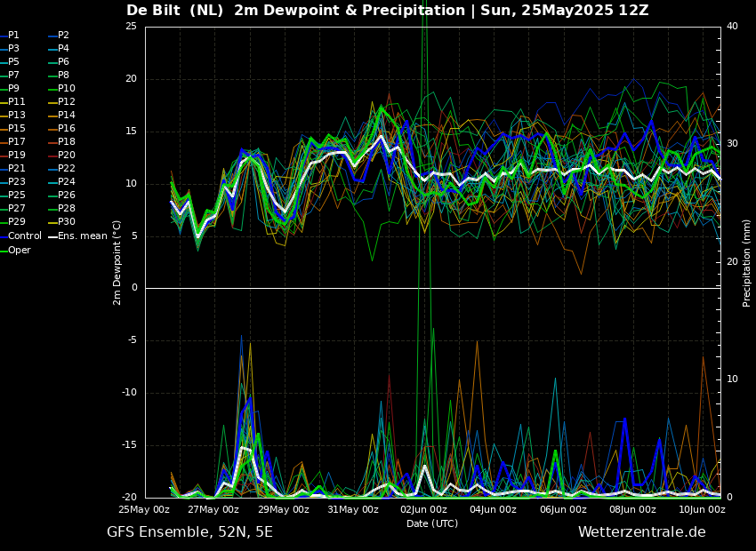The image size is (756, 551).
Task: Click the '2m Dewpoint (°C)' axis title
Action: click(x=117, y=262)
